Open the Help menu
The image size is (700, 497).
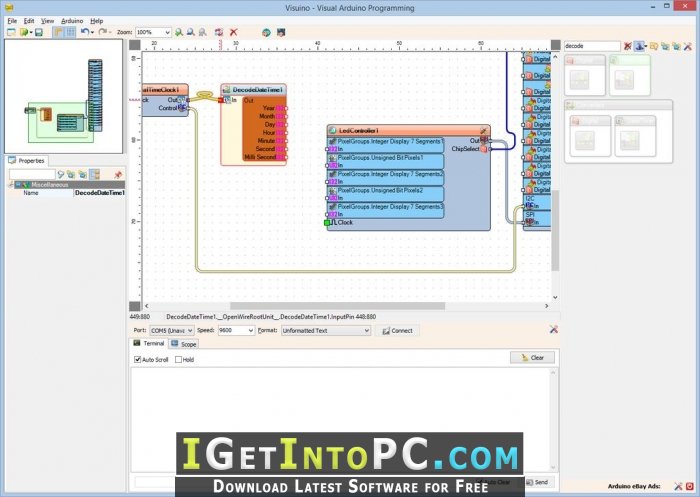point(97,21)
